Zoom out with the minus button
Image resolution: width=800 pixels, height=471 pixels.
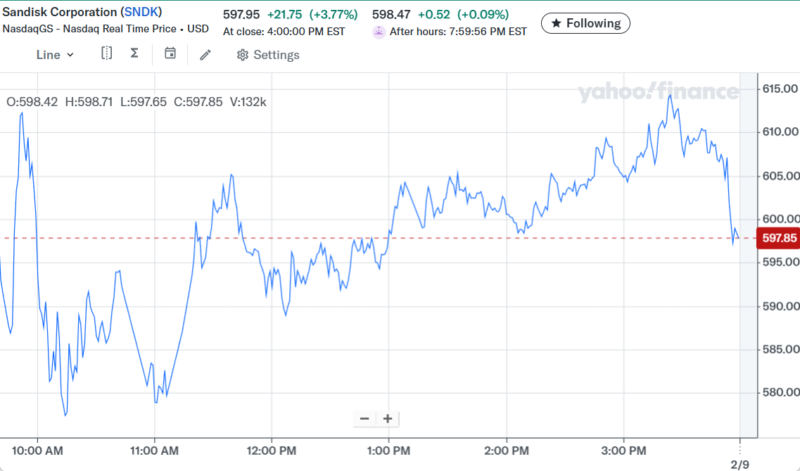coord(364,419)
